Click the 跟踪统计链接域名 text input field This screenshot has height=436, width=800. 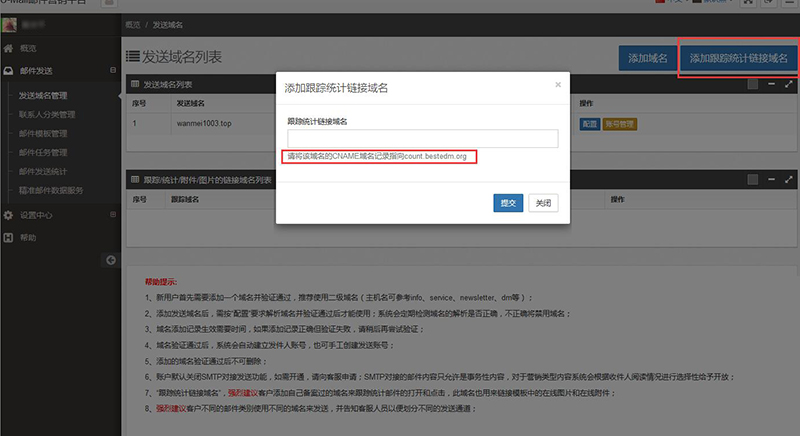(422, 139)
